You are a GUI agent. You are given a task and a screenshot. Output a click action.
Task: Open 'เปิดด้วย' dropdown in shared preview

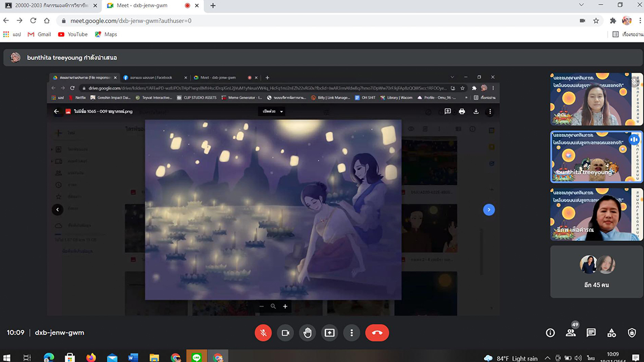272,111
